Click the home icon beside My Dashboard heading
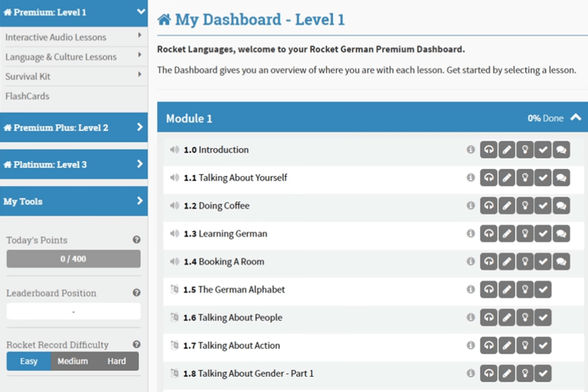The width and height of the screenshot is (588, 392). 164,20
